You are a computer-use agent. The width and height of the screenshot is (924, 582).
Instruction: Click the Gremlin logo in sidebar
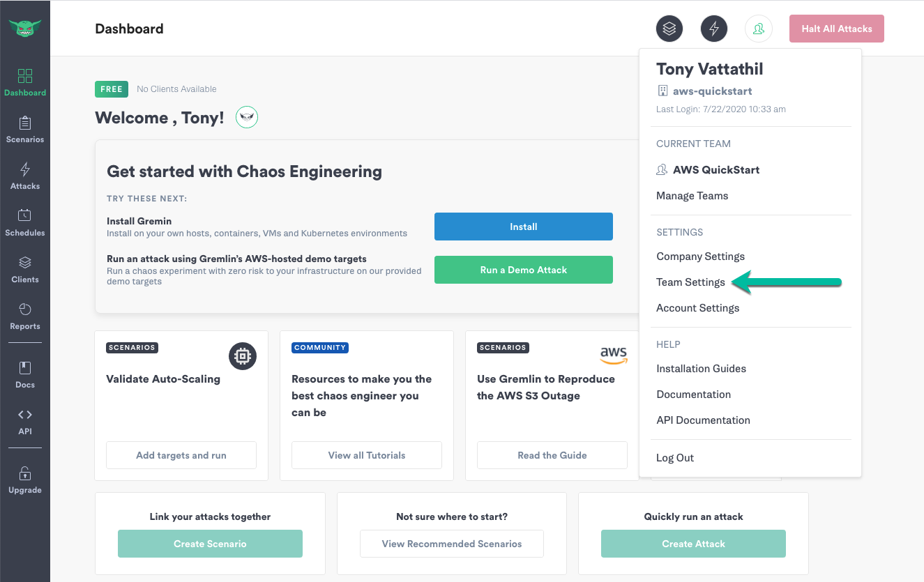click(25, 29)
